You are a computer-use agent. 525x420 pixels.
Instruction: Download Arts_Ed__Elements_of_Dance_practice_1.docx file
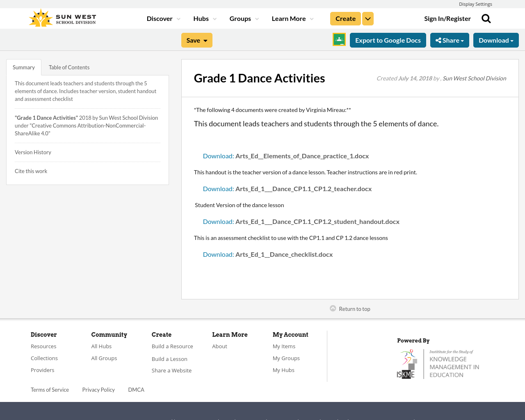(x=285, y=155)
